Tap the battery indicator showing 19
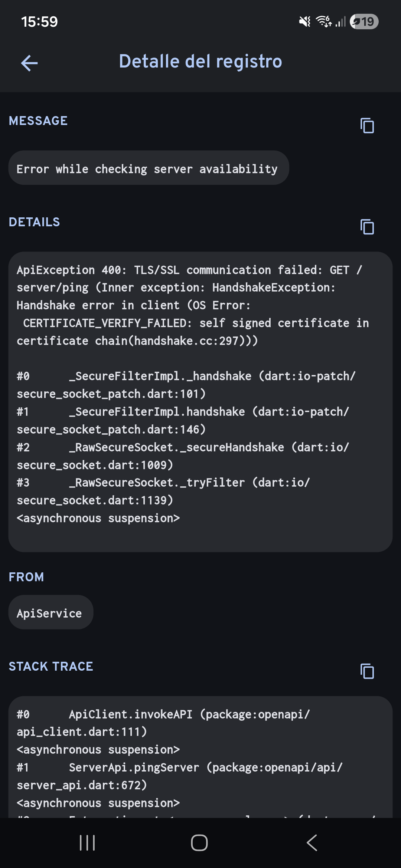401x868 pixels. tap(364, 22)
